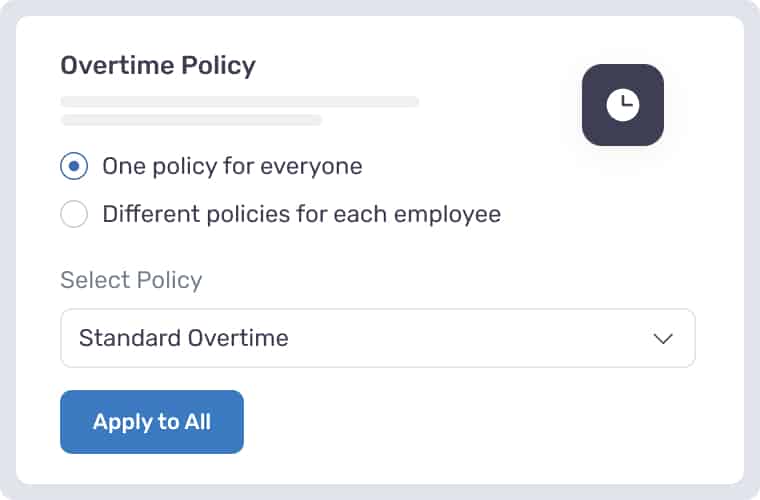Click the blue dot inside the selected radio
Image resolution: width=760 pixels, height=500 pixels.
pyautogui.click(x=74, y=166)
